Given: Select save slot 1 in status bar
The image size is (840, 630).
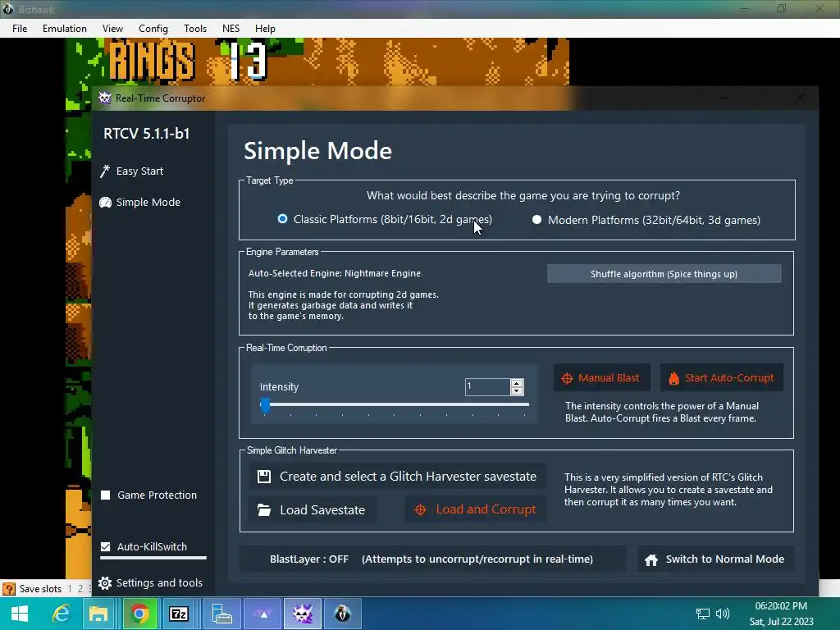Looking at the screenshot, I should 69,589.
